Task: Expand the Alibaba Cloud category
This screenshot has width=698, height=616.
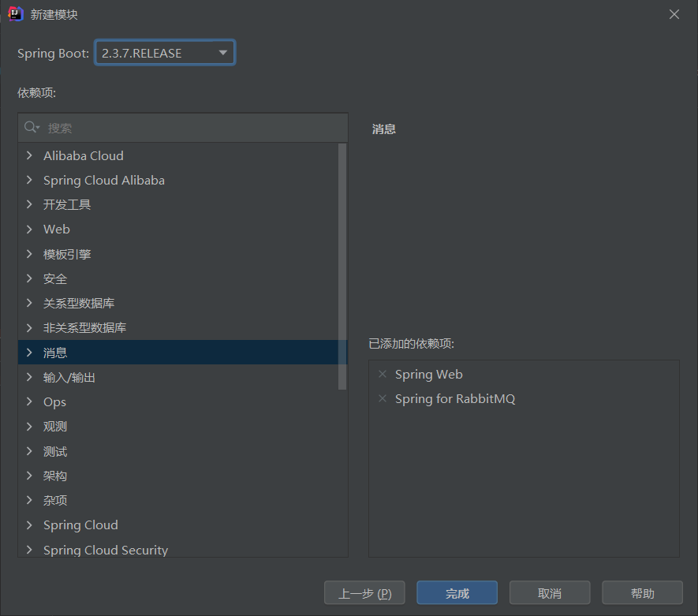Action: point(29,155)
